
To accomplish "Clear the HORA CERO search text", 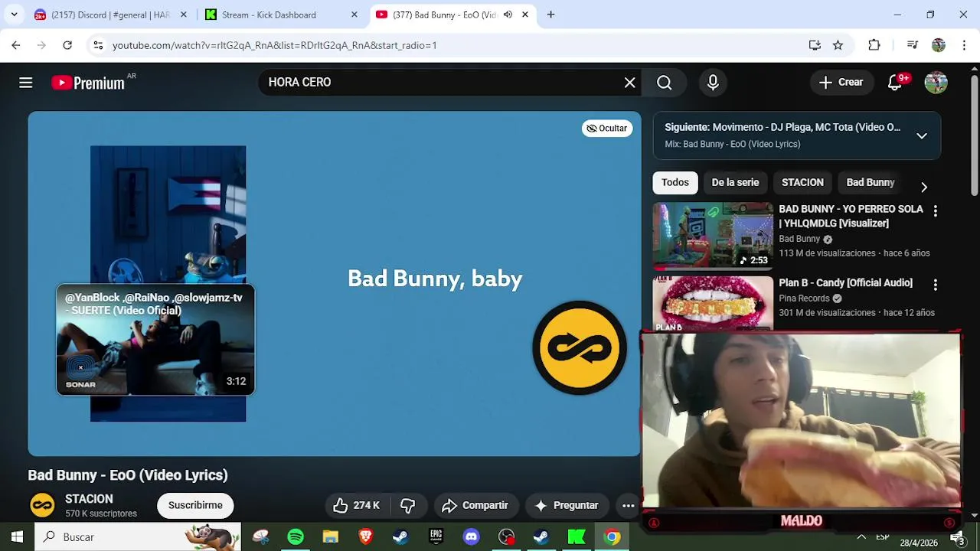I will 629,83.
